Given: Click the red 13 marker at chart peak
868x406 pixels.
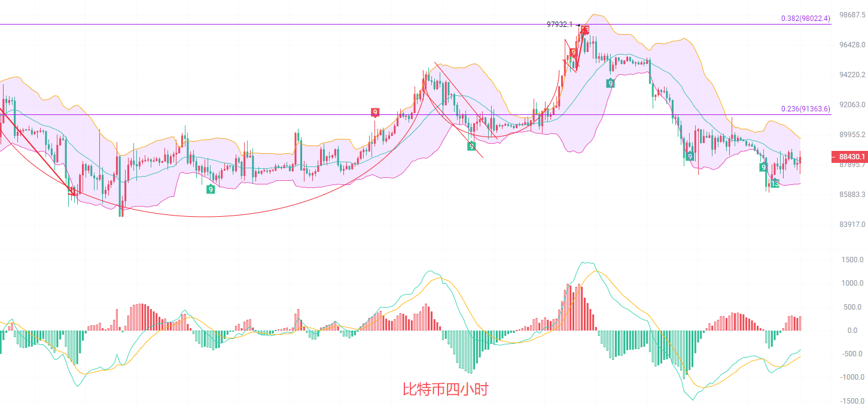Looking at the screenshot, I should [585, 30].
